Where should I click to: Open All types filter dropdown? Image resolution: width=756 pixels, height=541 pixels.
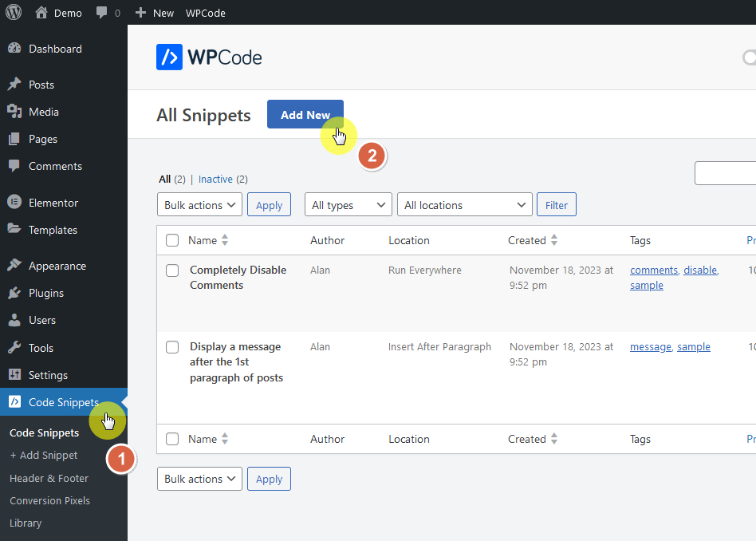pos(348,204)
